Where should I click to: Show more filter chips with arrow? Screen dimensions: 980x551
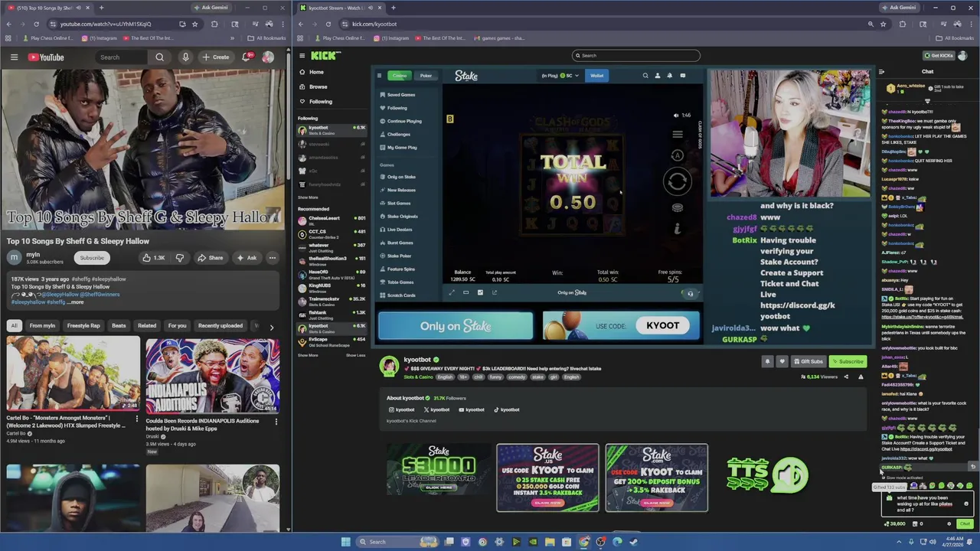coord(271,327)
